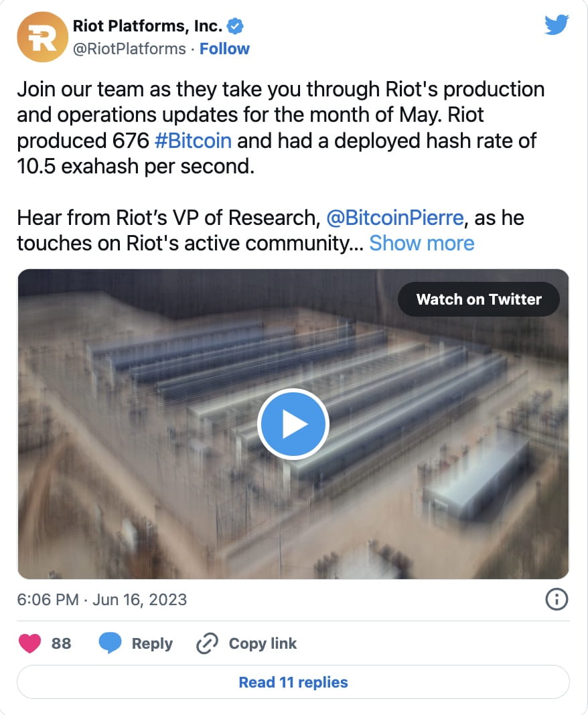Click the blue verified badge
The width and height of the screenshot is (588, 715).
click(234, 25)
